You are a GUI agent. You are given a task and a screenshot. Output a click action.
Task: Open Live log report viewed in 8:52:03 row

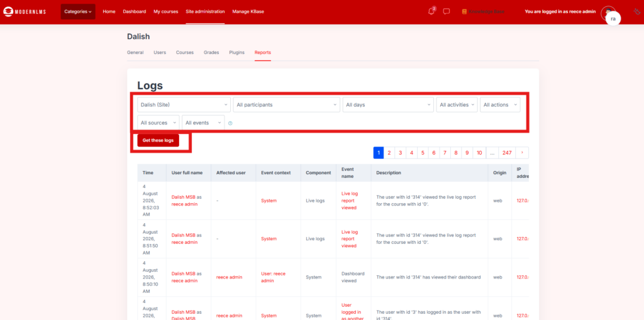point(350,201)
